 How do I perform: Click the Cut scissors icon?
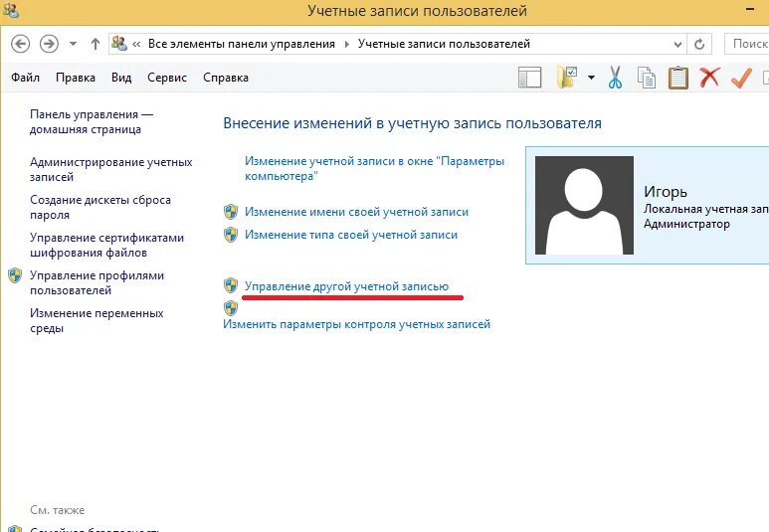(615, 78)
